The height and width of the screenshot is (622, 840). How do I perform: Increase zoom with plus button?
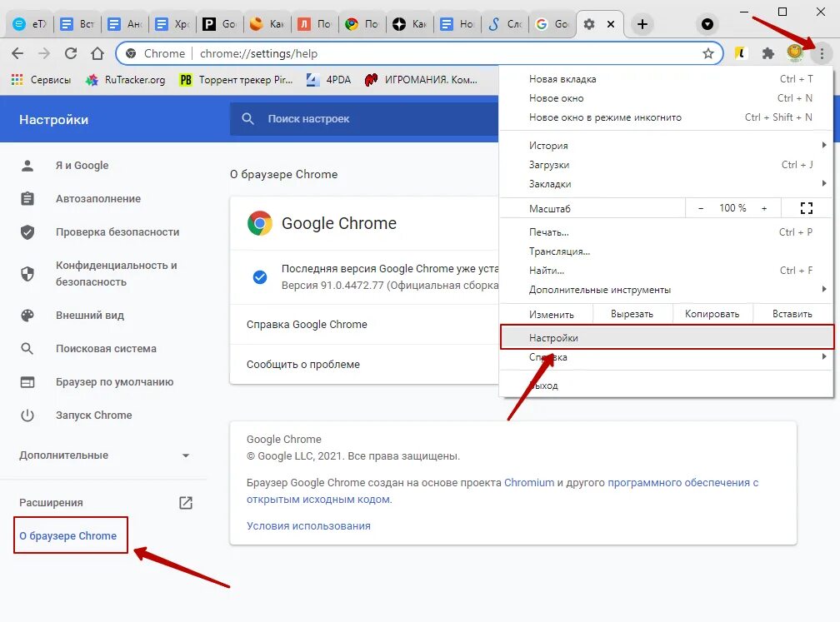764,208
